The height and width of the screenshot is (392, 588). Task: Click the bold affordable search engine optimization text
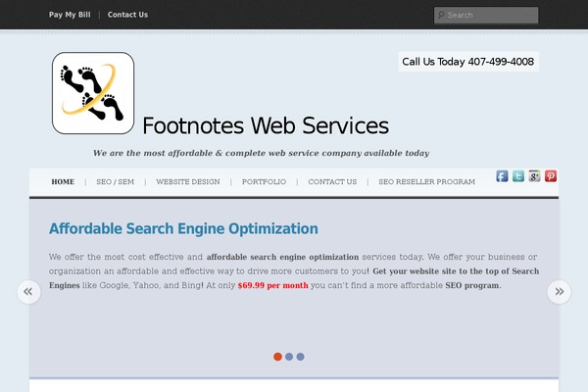(283, 257)
